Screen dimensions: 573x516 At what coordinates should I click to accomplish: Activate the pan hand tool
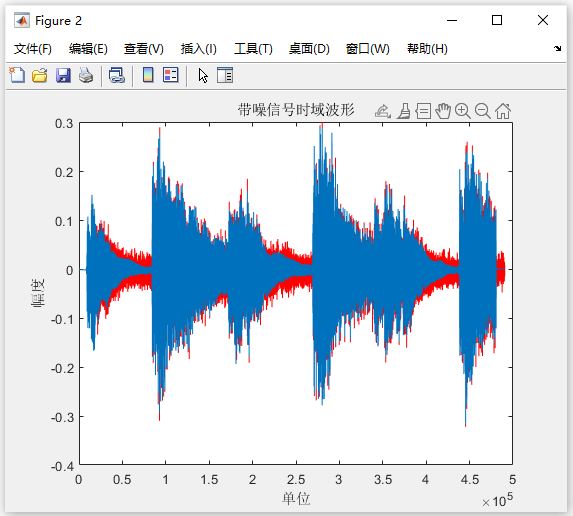(443, 111)
